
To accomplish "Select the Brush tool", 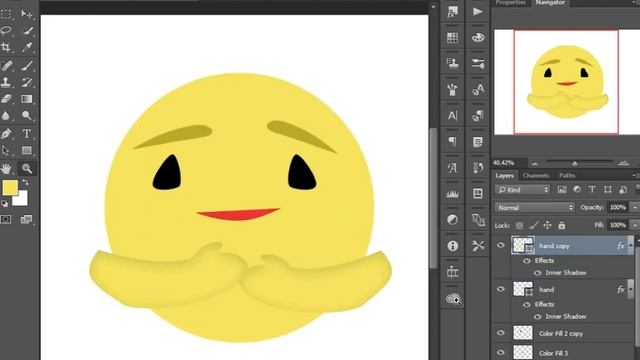I will pyautogui.click(x=27, y=65).
